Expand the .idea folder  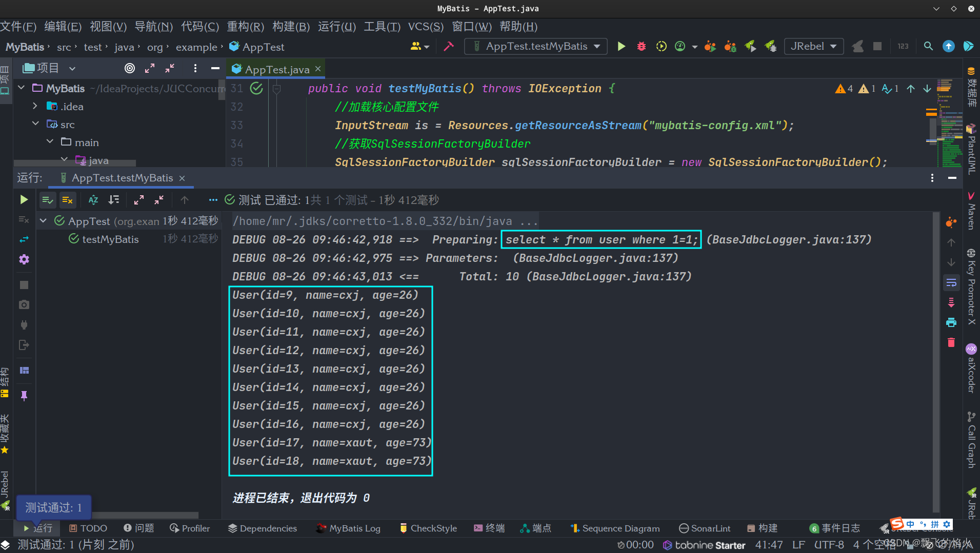pos(35,106)
